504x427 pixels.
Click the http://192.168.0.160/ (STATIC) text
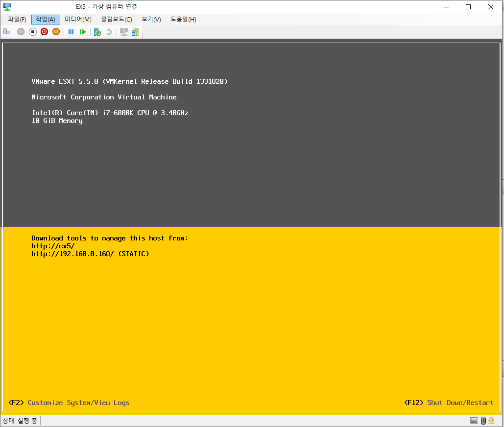[x=90, y=254]
